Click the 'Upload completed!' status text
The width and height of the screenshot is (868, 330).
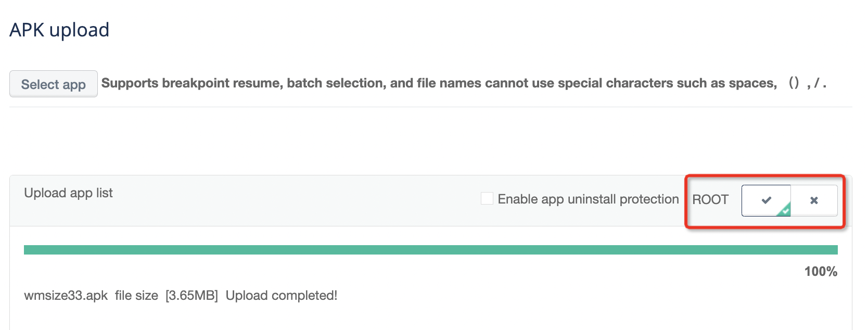pos(282,296)
